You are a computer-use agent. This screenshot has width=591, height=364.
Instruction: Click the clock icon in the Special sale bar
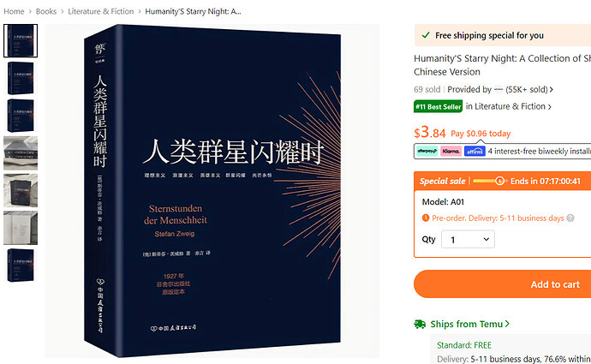click(x=500, y=182)
